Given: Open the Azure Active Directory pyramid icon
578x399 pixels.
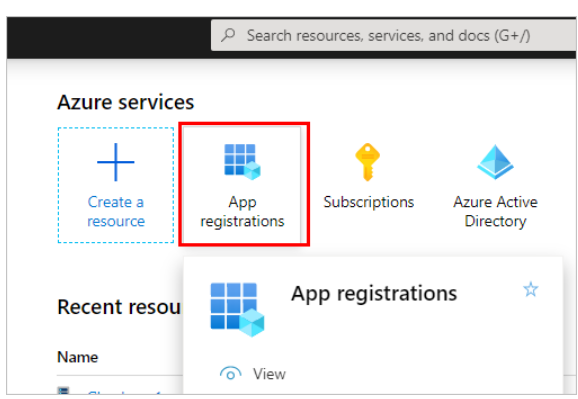Looking at the screenshot, I should [495, 162].
